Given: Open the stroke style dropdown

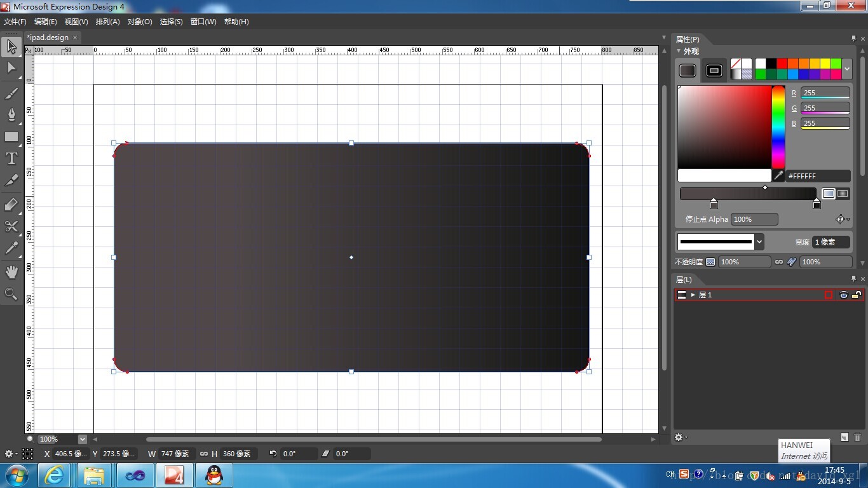Looking at the screenshot, I should (x=759, y=242).
